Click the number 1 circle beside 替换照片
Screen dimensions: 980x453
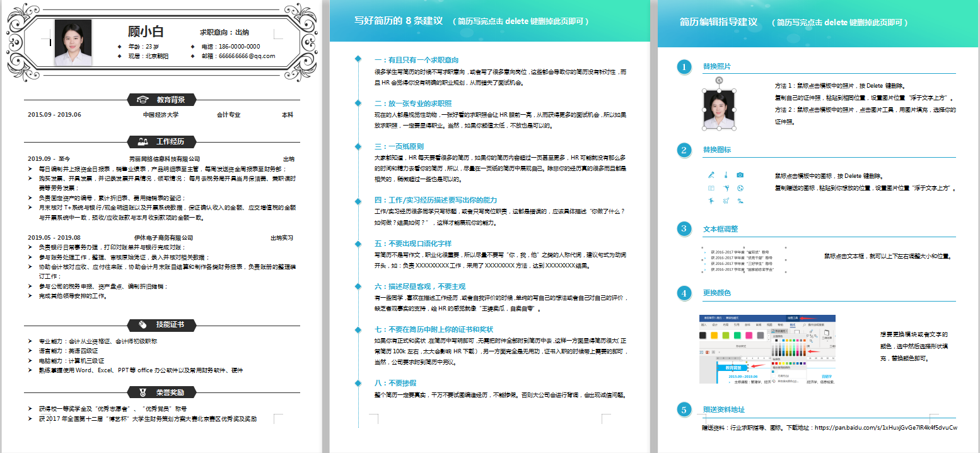683,67
